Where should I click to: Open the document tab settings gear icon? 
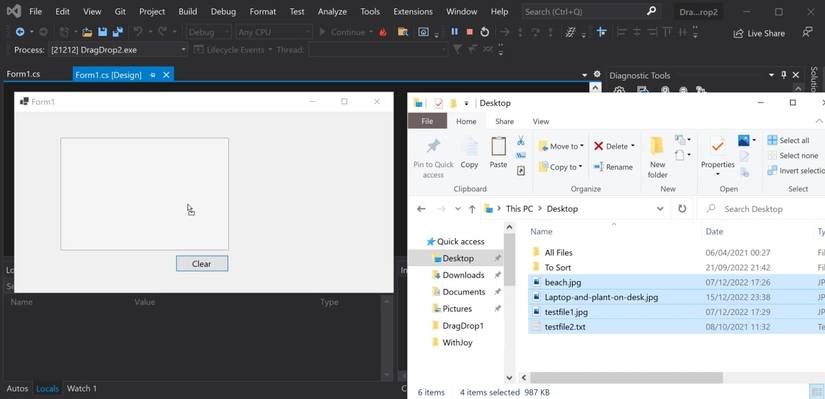point(597,75)
